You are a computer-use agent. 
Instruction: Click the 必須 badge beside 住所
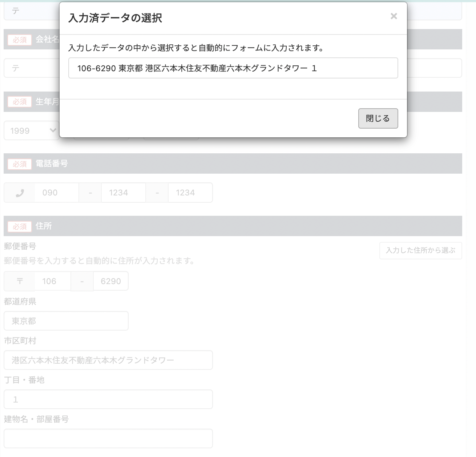[20, 226]
